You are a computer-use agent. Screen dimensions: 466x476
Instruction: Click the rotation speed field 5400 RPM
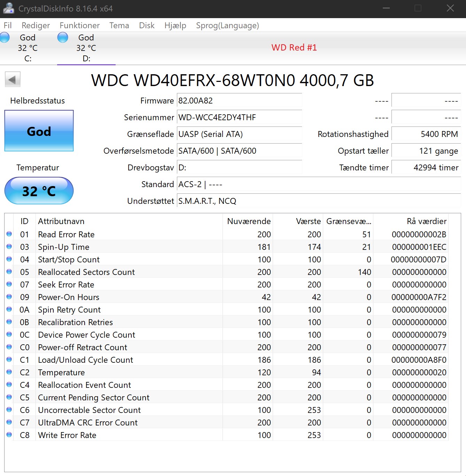point(426,134)
